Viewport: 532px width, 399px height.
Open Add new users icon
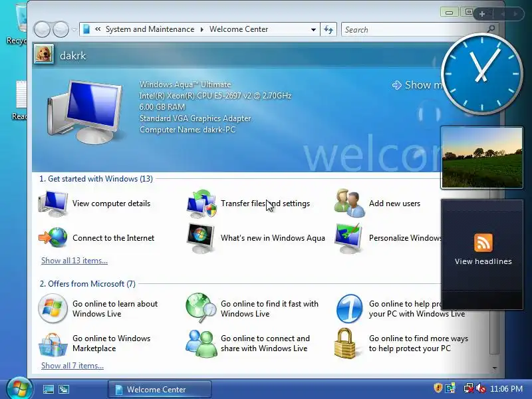point(350,203)
